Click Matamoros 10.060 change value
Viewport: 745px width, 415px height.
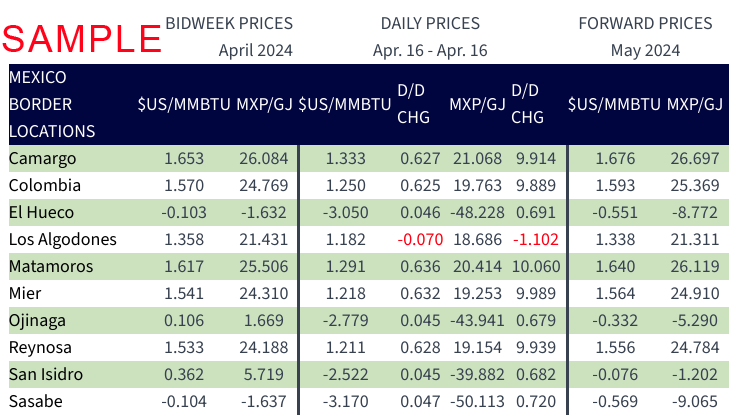(536, 267)
